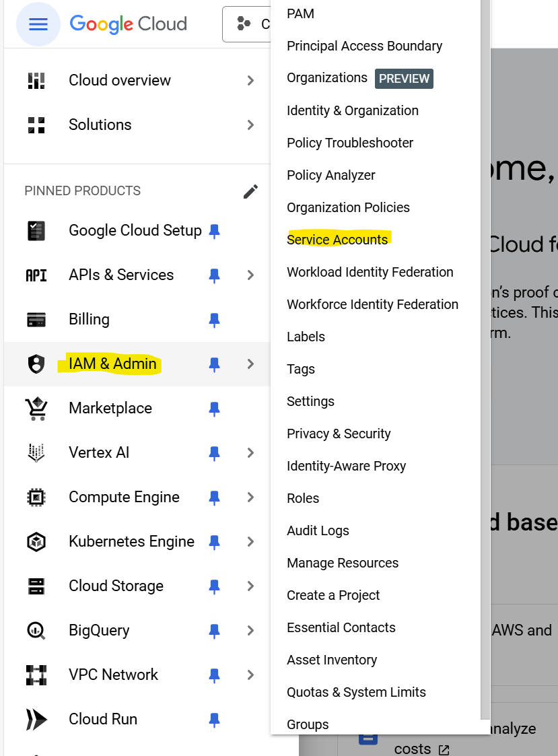The width and height of the screenshot is (558, 756).
Task: Open Audit Logs from the submenu
Action: tap(318, 530)
